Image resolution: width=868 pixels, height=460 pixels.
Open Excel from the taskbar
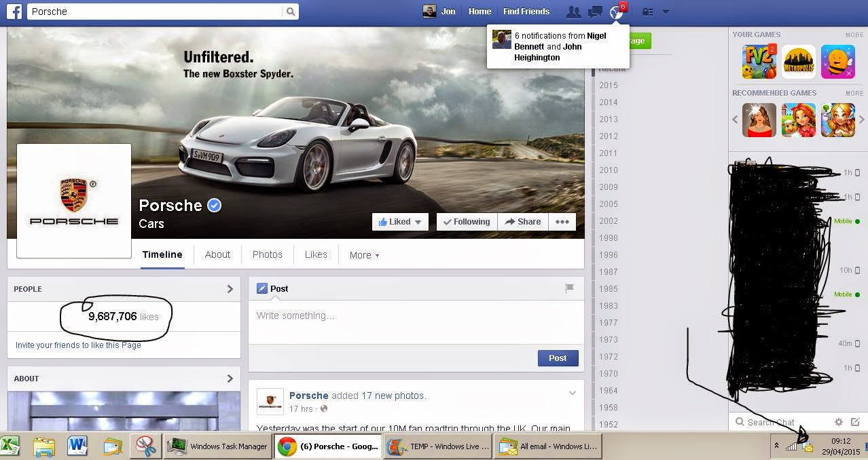tap(10, 446)
